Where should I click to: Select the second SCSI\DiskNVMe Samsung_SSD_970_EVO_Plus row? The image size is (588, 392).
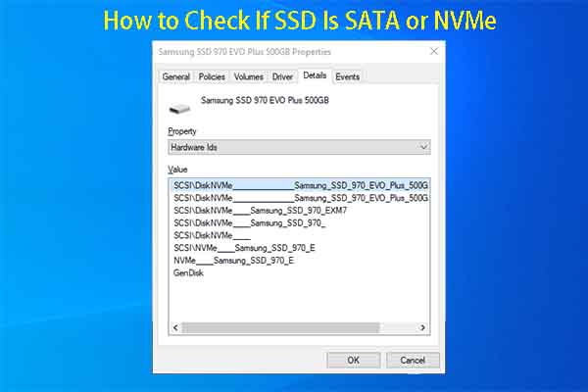[x=301, y=198]
